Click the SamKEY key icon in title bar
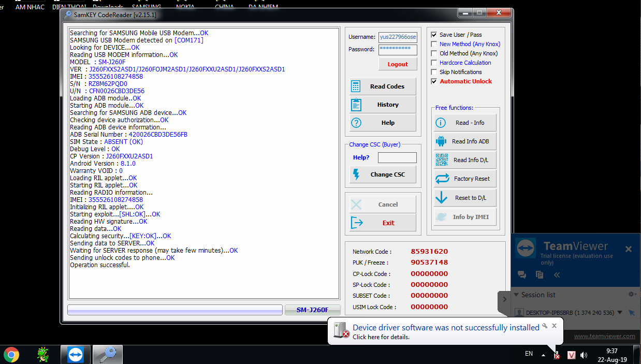 68,14
